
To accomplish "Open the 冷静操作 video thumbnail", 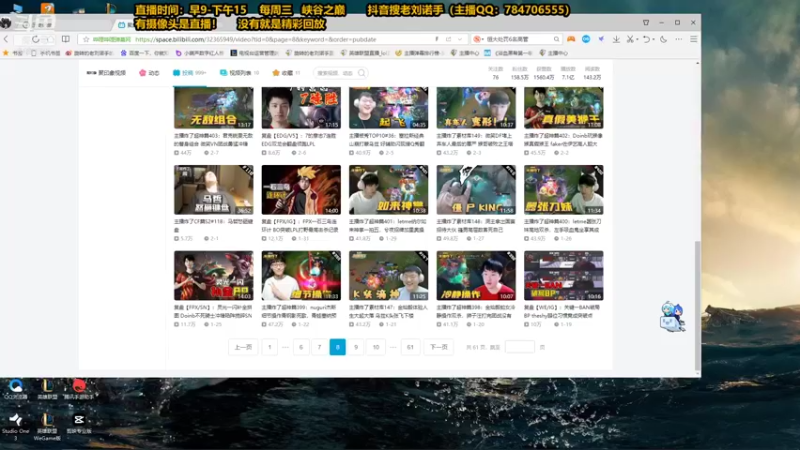I will click(476, 275).
